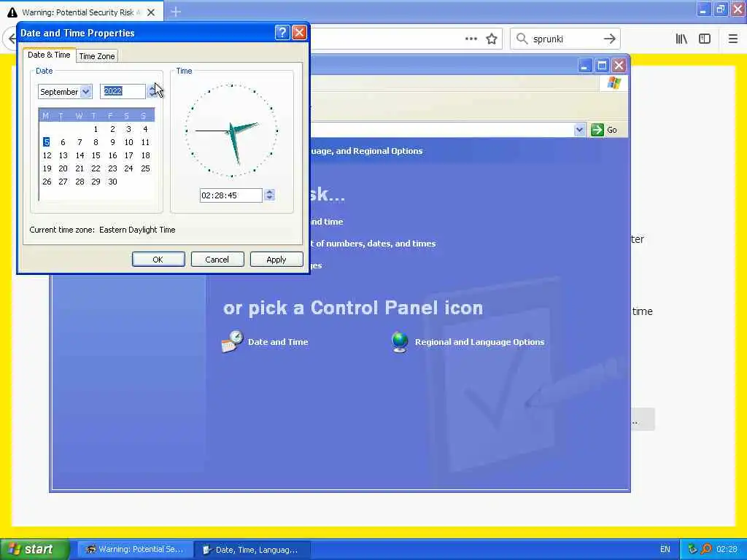Image resolution: width=747 pixels, height=560 pixels.
Task: Click the taskbar clock showing 02:28
Action: click(727, 549)
